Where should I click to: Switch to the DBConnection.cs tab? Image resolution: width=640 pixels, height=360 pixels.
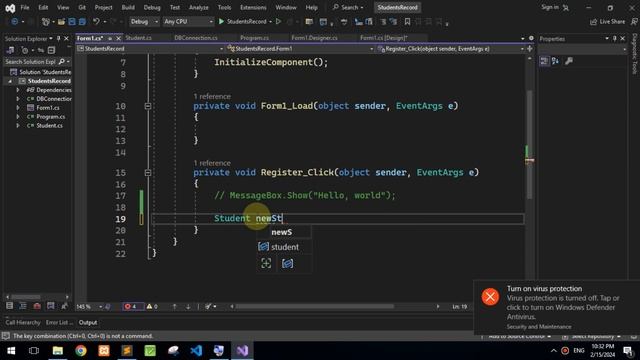click(196, 38)
